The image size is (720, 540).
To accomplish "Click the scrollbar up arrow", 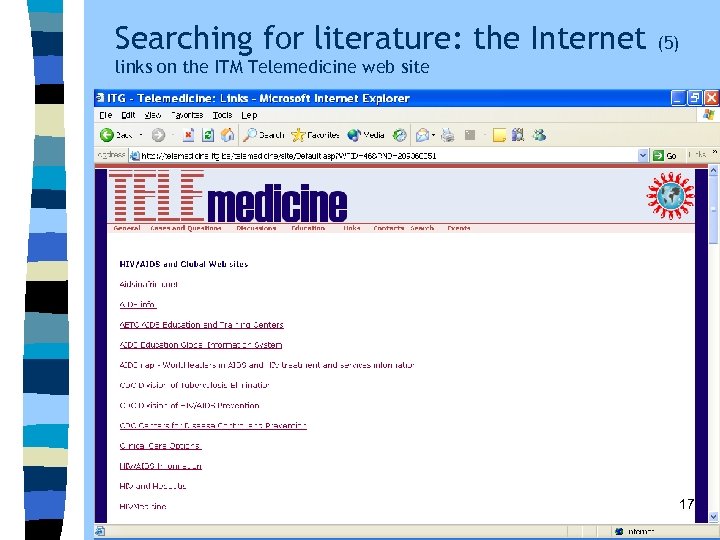I will coord(713,171).
